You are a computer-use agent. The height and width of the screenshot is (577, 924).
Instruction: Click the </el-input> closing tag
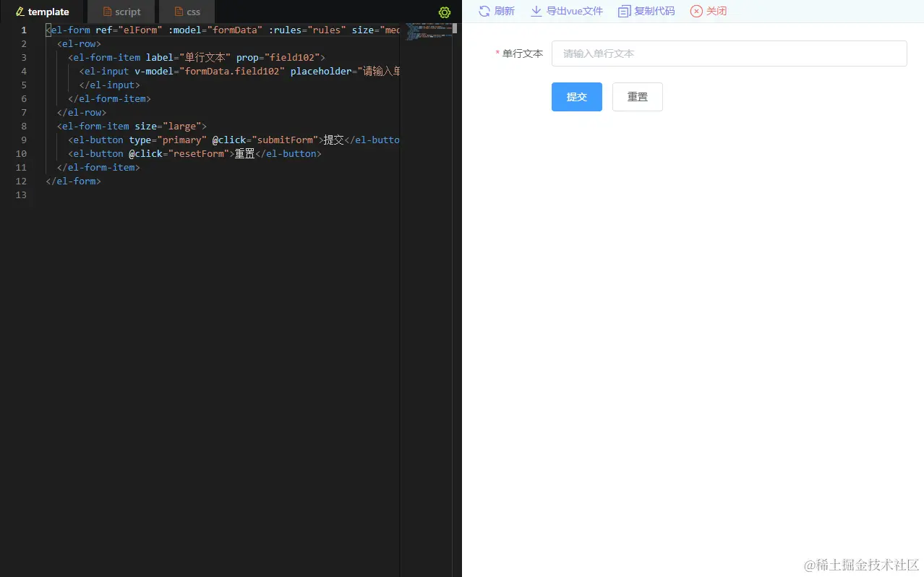[x=110, y=85]
